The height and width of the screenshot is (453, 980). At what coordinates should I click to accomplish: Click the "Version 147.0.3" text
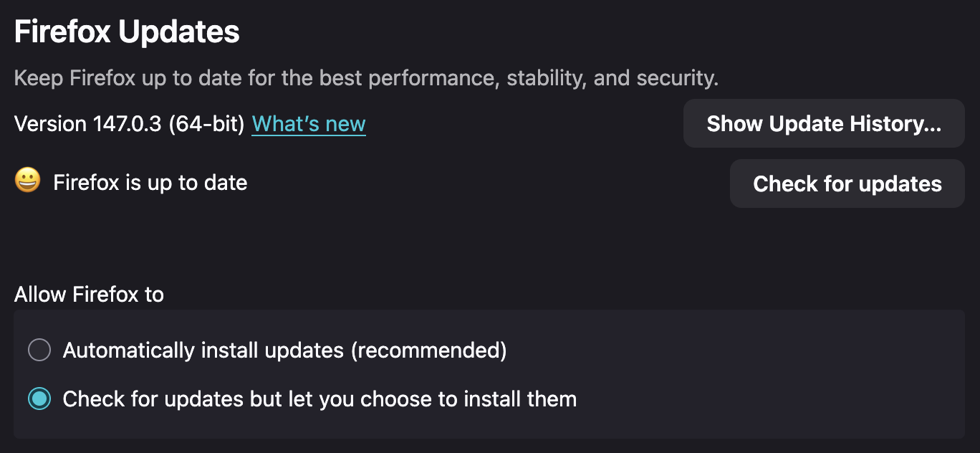point(88,124)
